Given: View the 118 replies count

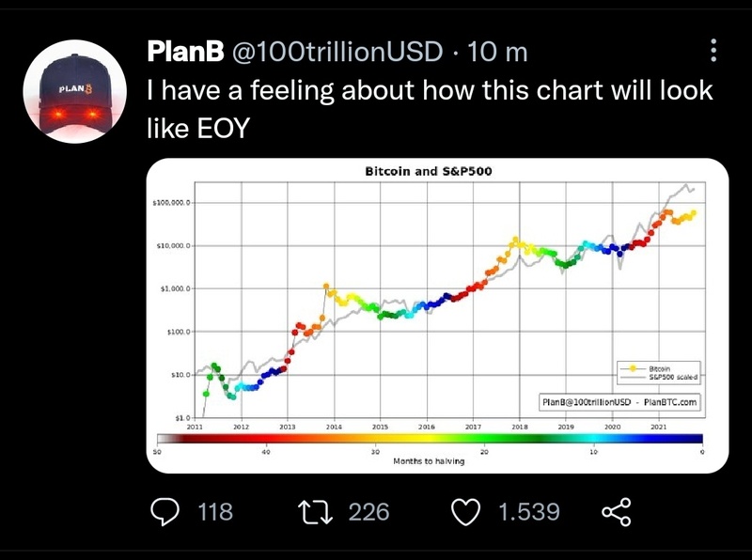Looking at the screenshot, I should [x=216, y=512].
